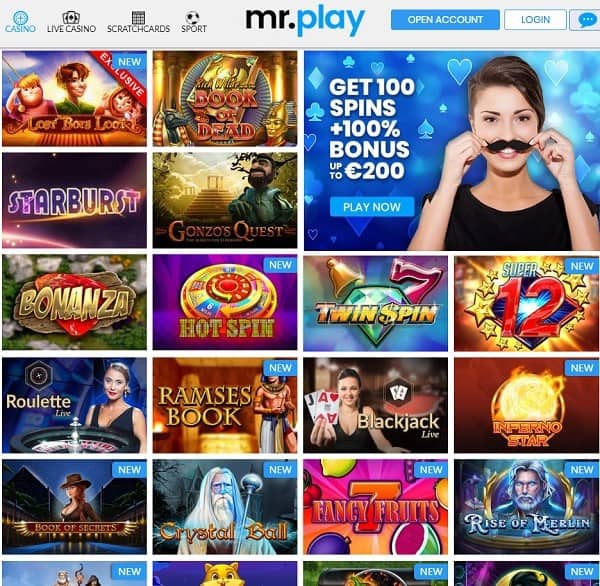
Task: Open the live chat bubble icon
Action: pyautogui.click(x=586, y=20)
